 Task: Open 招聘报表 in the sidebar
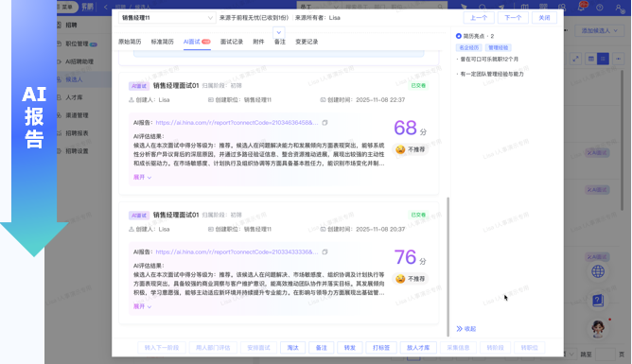pyautogui.click(x=77, y=133)
